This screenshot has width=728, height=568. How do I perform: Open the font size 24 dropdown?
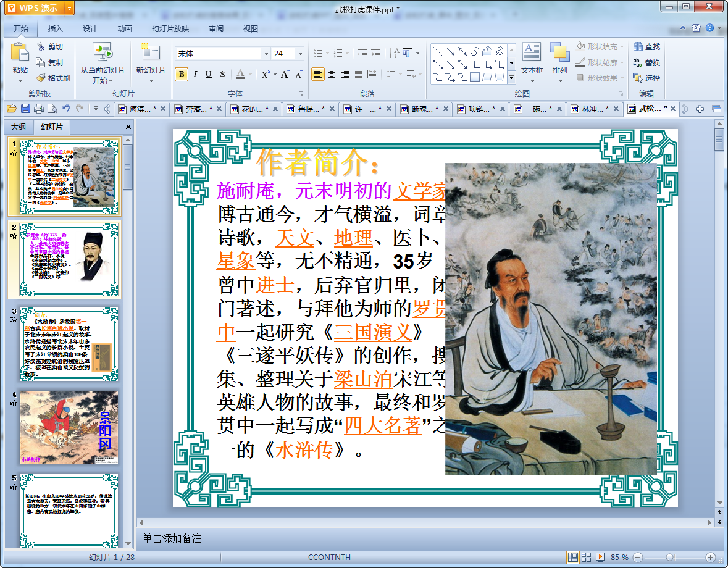300,54
